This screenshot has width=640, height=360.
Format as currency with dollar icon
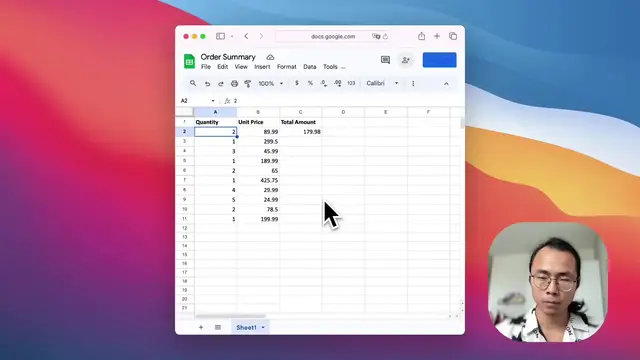click(297, 83)
